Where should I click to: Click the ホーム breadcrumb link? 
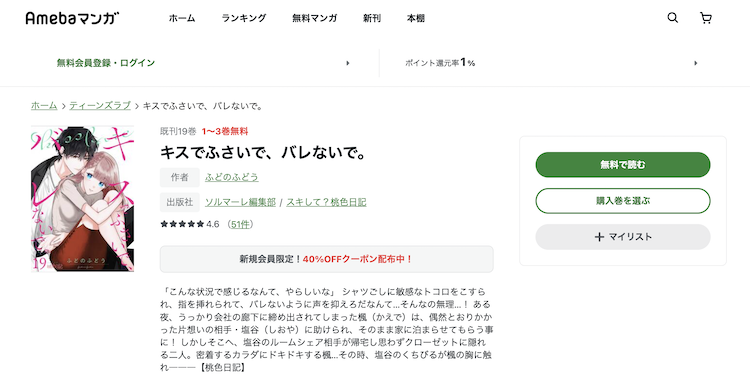[x=44, y=106]
